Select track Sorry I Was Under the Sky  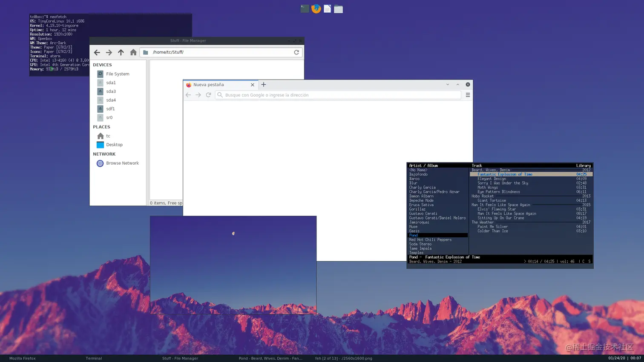503,183
